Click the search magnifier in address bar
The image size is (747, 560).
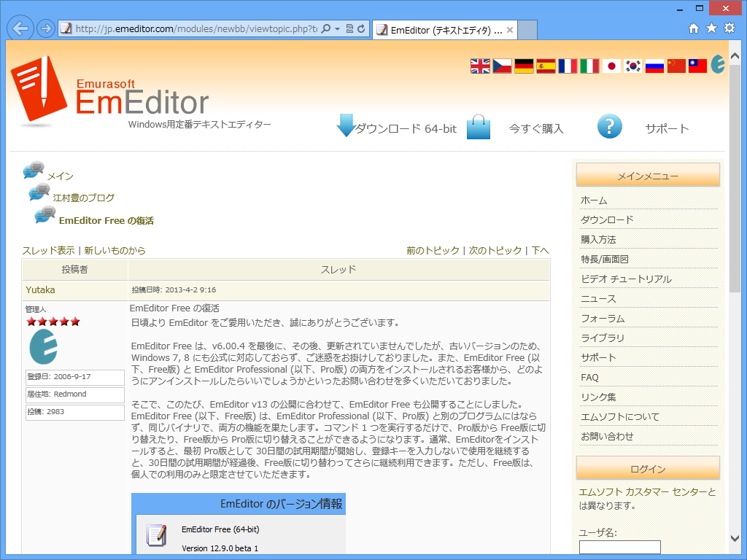(326, 28)
